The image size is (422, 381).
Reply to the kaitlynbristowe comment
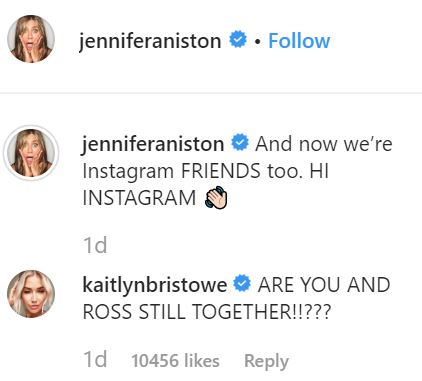(x=266, y=361)
